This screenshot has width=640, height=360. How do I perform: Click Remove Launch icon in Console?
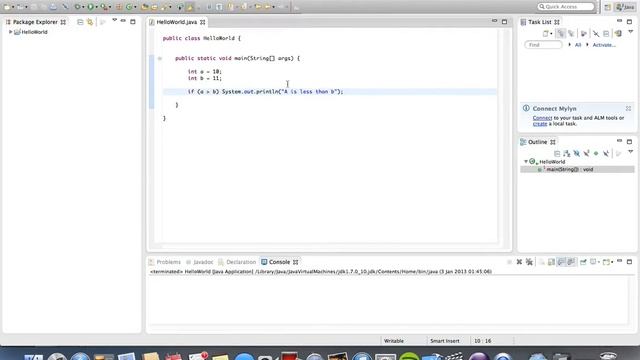(x=519, y=262)
